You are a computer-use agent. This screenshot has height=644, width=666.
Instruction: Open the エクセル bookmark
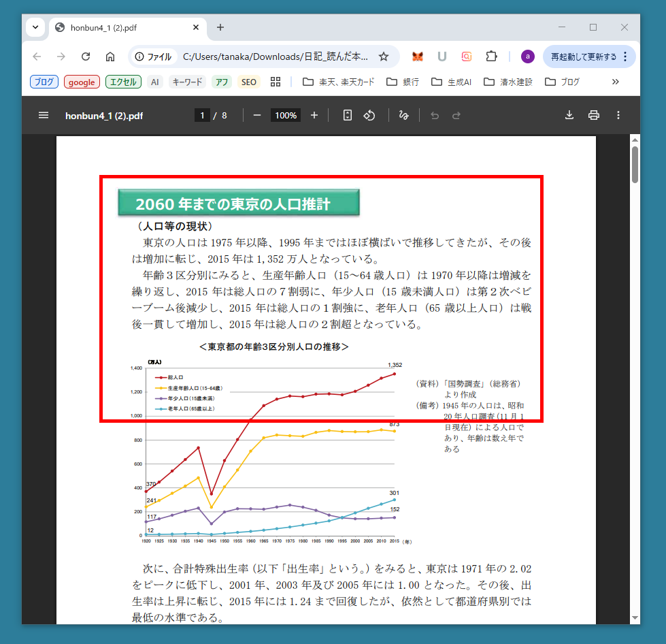pos(123,82)
